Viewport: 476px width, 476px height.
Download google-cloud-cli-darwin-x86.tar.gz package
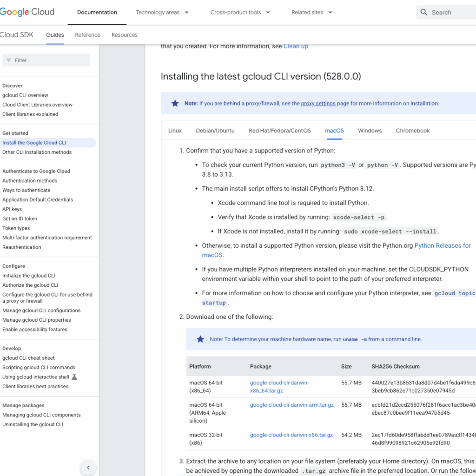pos(291,435)
